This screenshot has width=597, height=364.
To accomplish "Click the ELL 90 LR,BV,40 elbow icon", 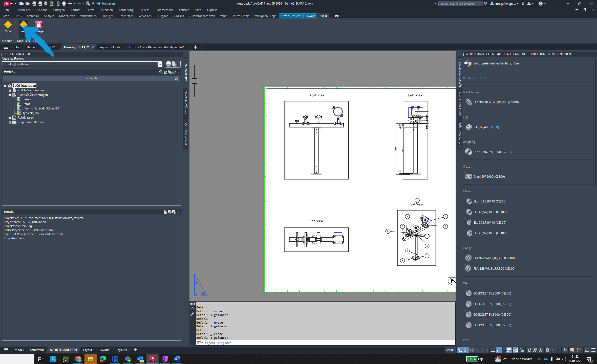I will [468, 222].
